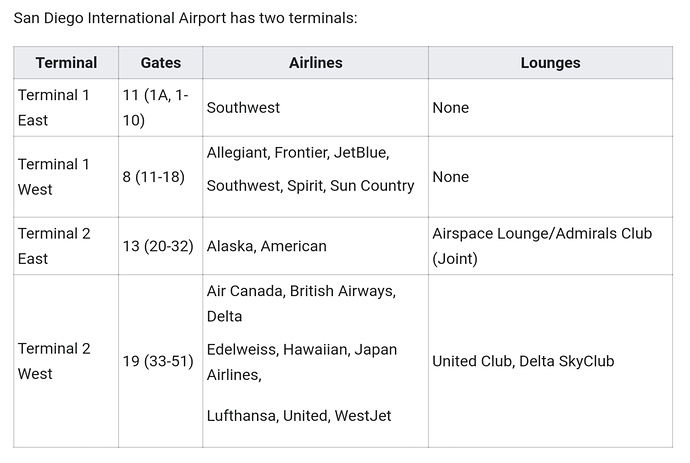Select the Terminal 1 West cell

tap(66, 177)
